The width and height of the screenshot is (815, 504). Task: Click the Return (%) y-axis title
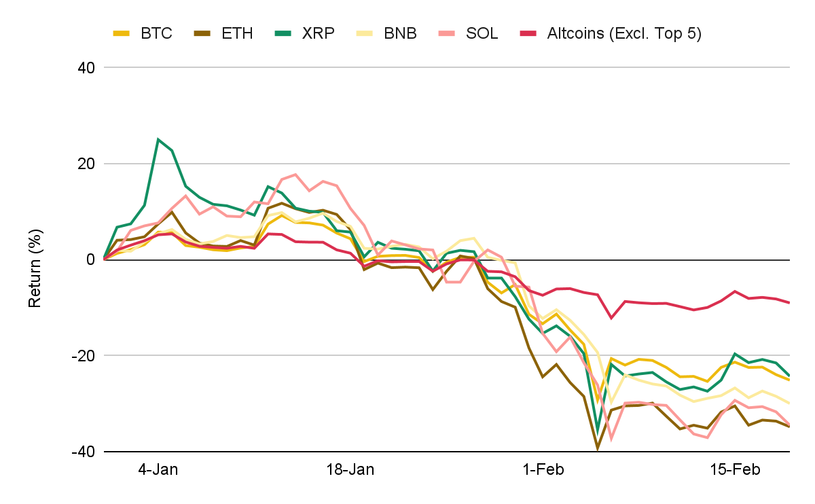pyautogui.click(x=35, y=259)
